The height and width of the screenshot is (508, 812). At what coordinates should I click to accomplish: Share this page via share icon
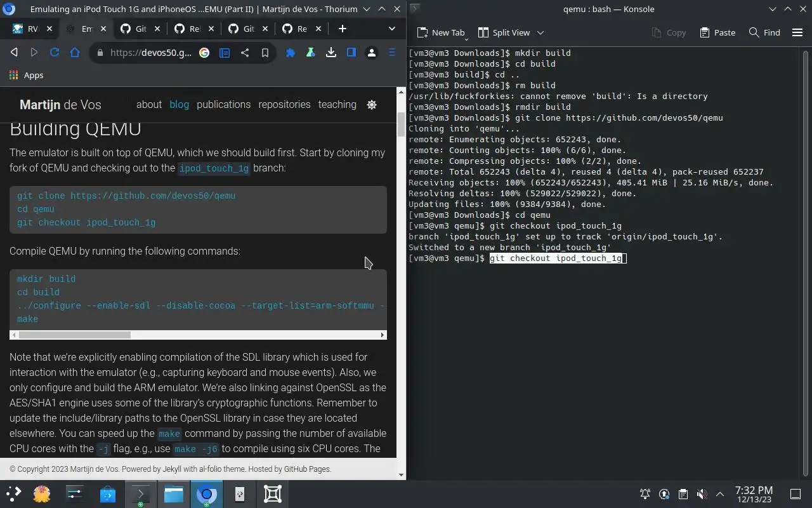[245, 53]
